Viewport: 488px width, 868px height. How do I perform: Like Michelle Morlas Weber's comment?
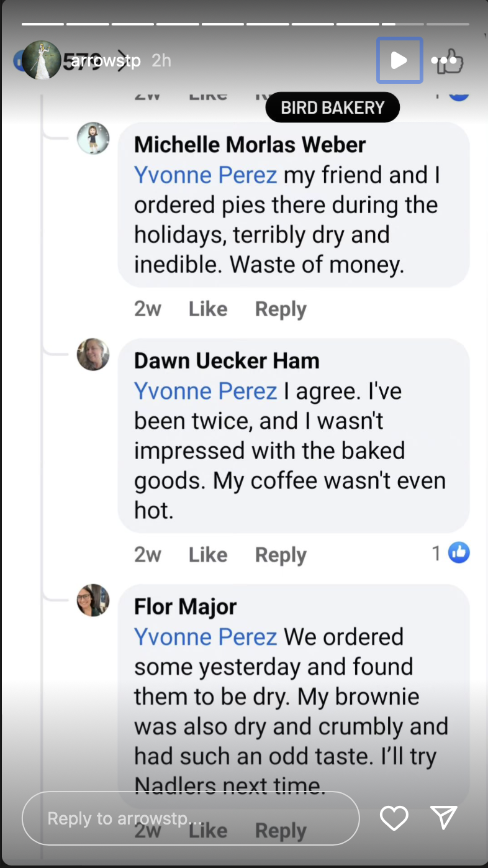208,309
